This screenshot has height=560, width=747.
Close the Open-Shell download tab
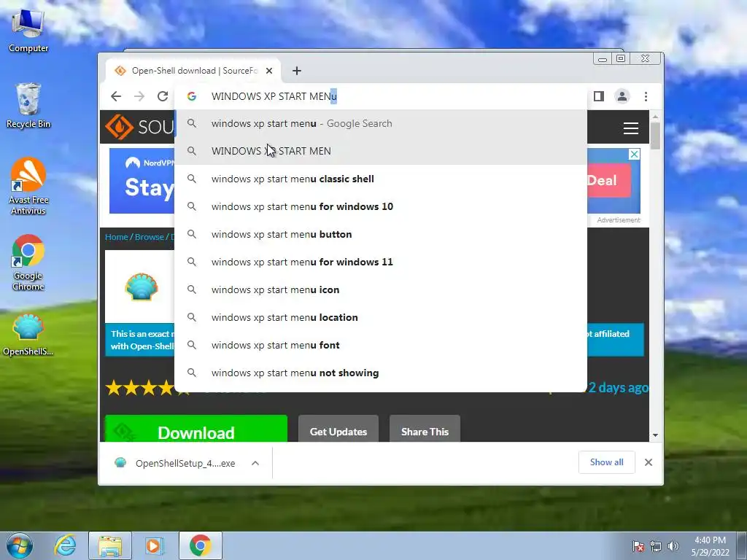(x=269, y=71)
